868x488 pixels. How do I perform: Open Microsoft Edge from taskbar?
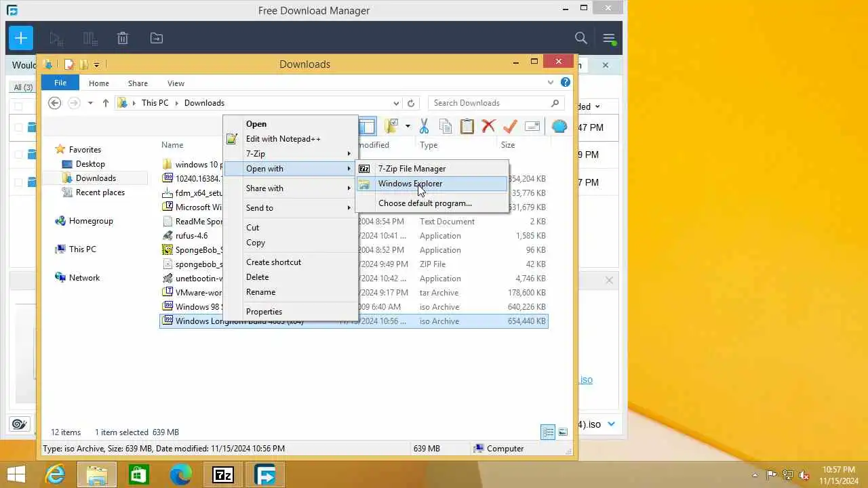tap(181, 475)
